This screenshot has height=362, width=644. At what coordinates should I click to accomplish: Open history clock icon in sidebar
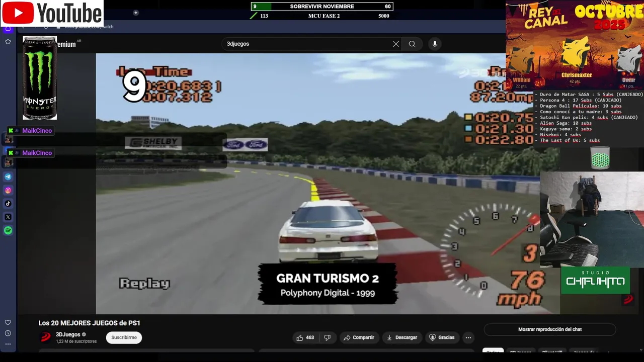click(8, 333)
